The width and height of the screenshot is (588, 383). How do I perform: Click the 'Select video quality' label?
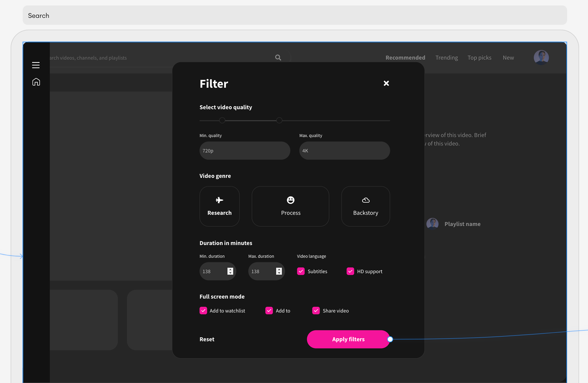(226, 107)
